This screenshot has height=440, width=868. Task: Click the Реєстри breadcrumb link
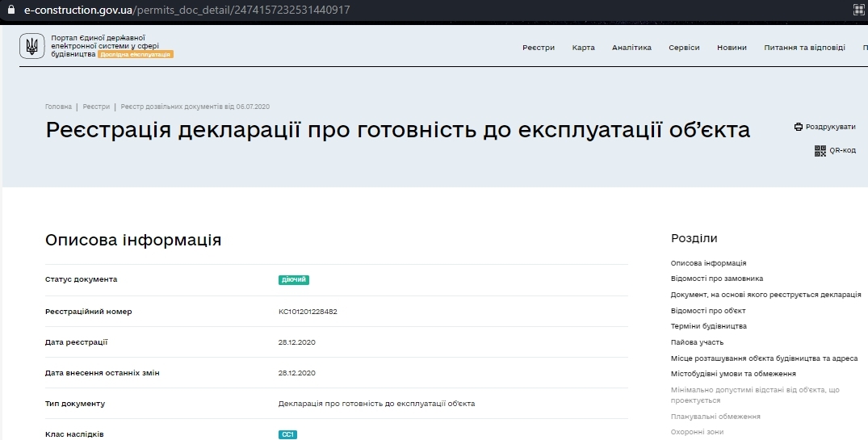[96, 107]
